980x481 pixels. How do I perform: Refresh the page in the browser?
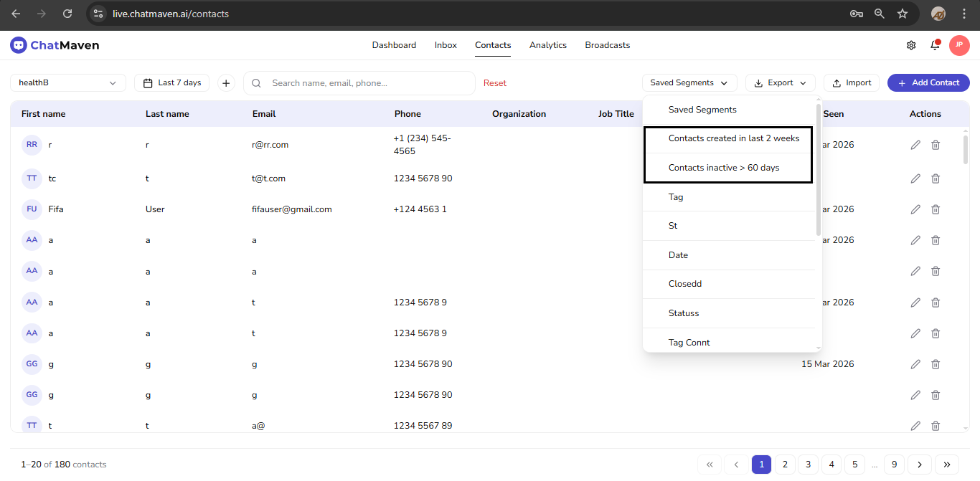pyautogui.click(x=67, y=14)
